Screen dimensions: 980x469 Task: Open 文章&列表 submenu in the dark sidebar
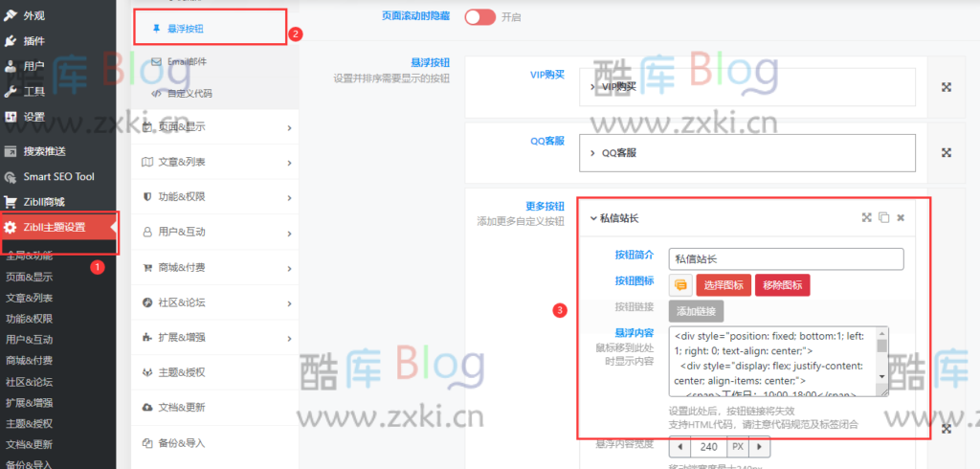click(x=29, y=298)
